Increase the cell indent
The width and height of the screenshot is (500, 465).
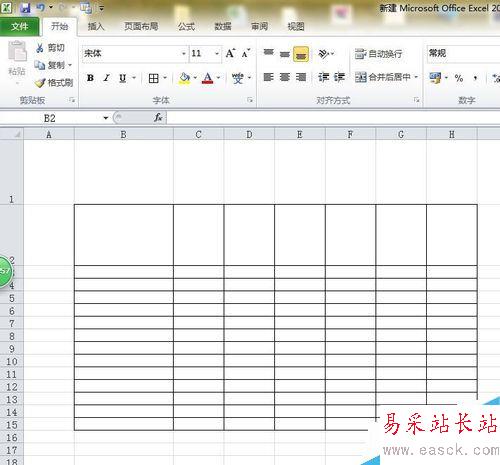tap(339, 77)
